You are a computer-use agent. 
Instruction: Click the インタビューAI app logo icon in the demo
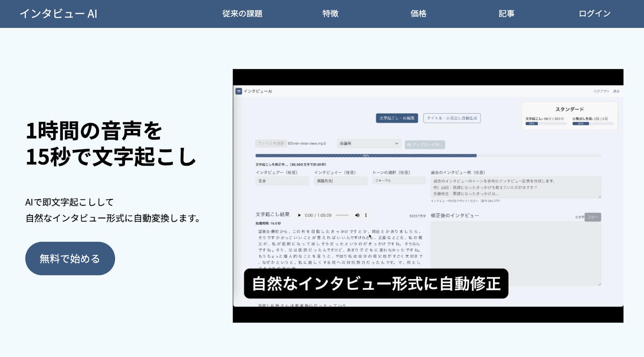click(x=239, y=91)
